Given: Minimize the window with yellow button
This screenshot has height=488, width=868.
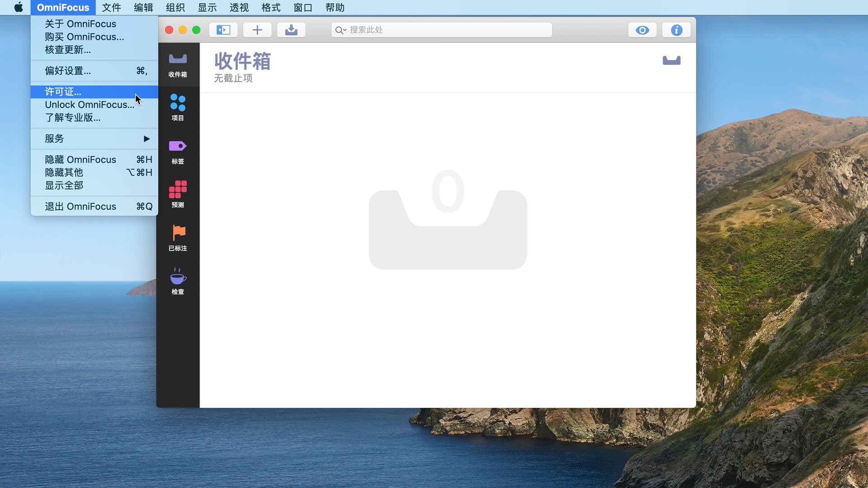Looking at the screenshot, I should tap(183, 30).
